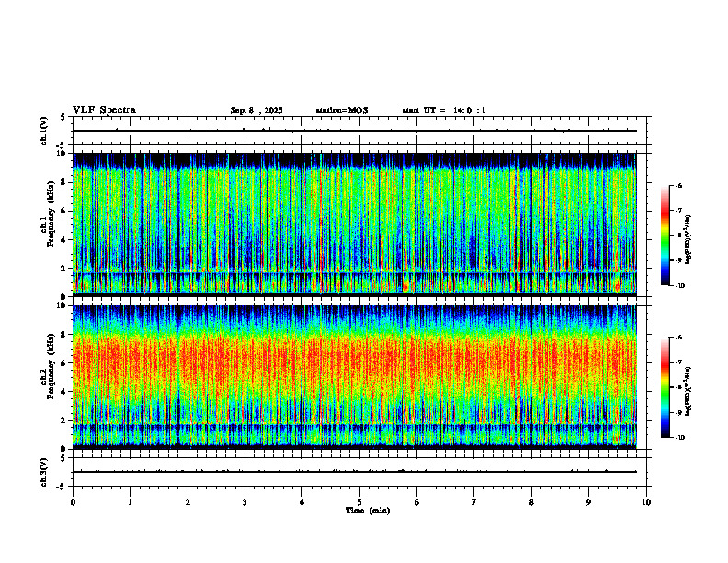Image resolution: width=728 pixels, height=563 pixels.
Task: Select the date text "Sep. 8 , 2025"
Action: 256,110
